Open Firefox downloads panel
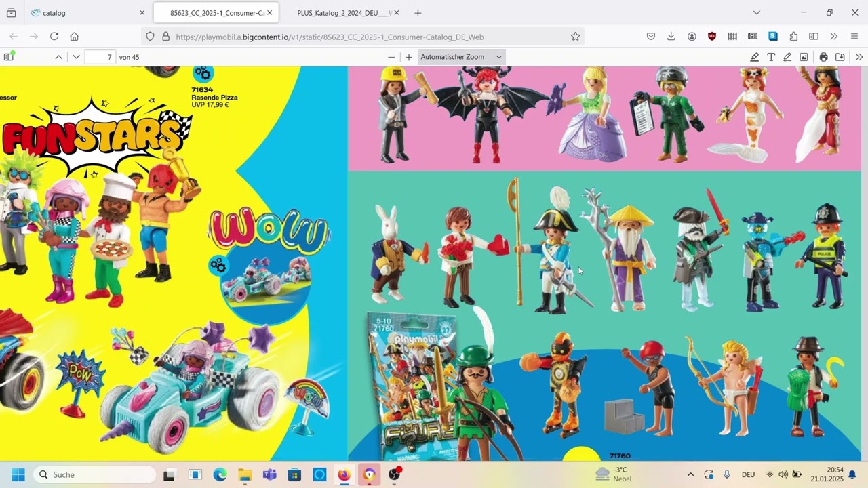The image size is (868, 488). (671, 37)
